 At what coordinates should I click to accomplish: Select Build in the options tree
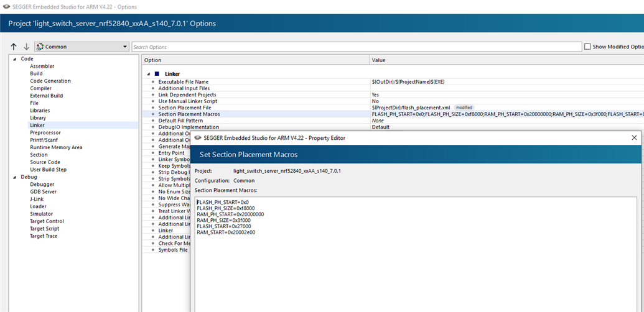[36, 73]
